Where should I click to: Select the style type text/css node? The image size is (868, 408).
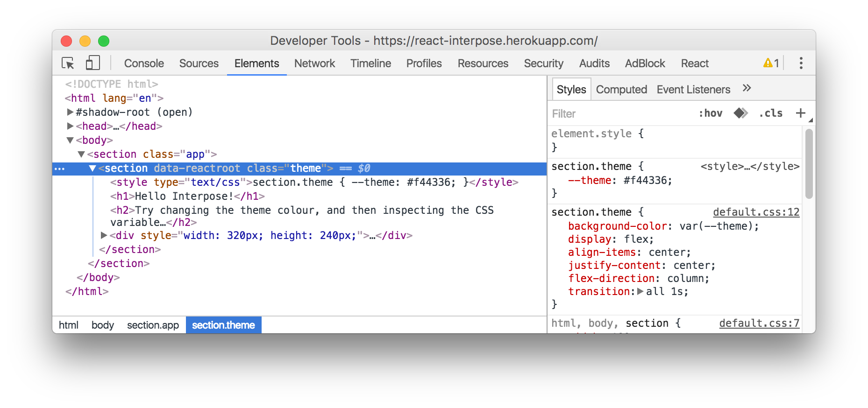click(x=314, y=182)
